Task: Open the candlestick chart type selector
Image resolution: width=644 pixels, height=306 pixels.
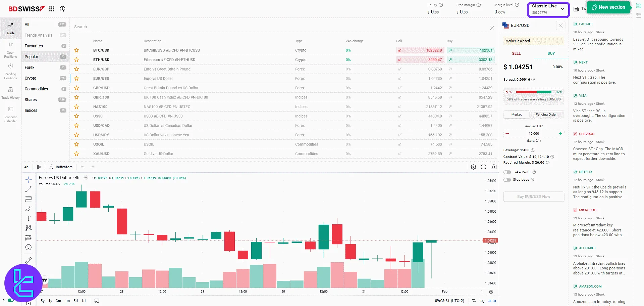Action: (39, 167)
